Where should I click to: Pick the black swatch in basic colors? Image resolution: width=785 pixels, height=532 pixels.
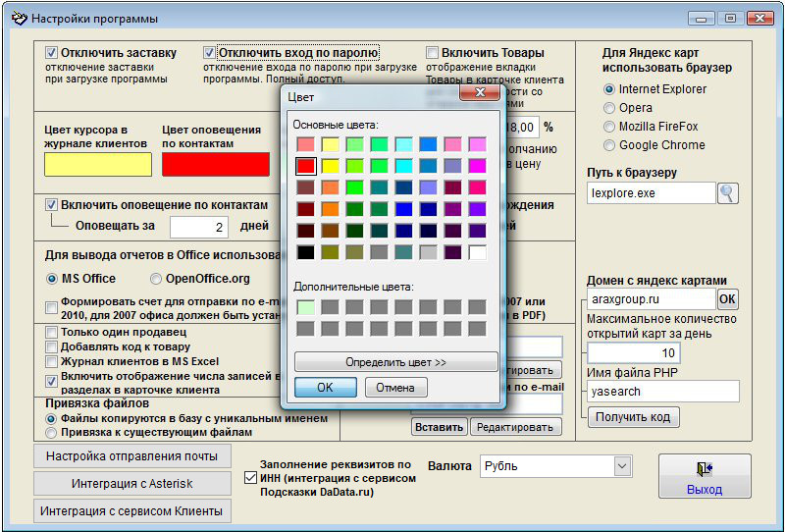pos(305,252)
